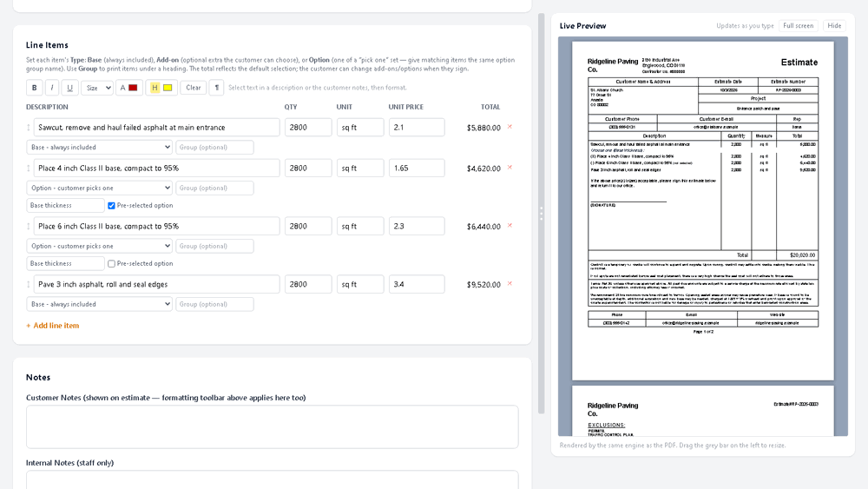The width and height of the screenshot is (868, 489).
Task: Clear formatting with Clear button
Action: [x=194, y=88]
